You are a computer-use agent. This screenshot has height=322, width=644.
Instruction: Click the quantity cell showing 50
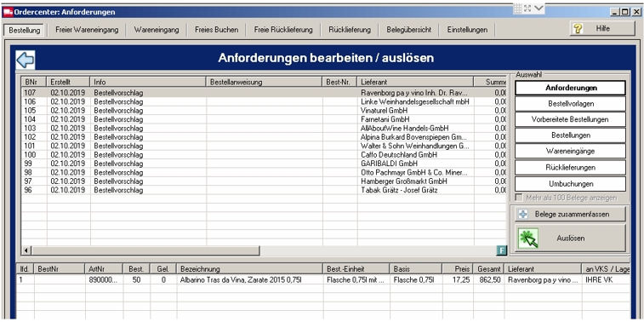(137, 280)
